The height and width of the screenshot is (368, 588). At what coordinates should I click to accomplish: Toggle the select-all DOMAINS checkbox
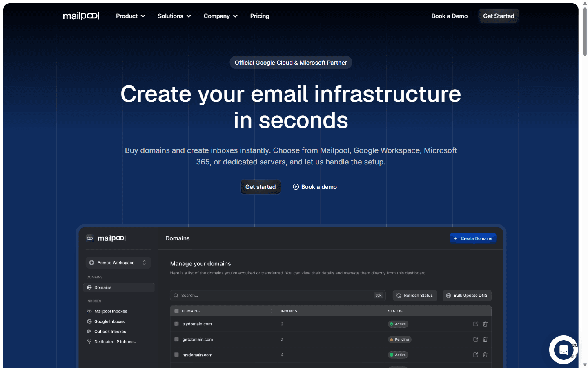[176, 311]
